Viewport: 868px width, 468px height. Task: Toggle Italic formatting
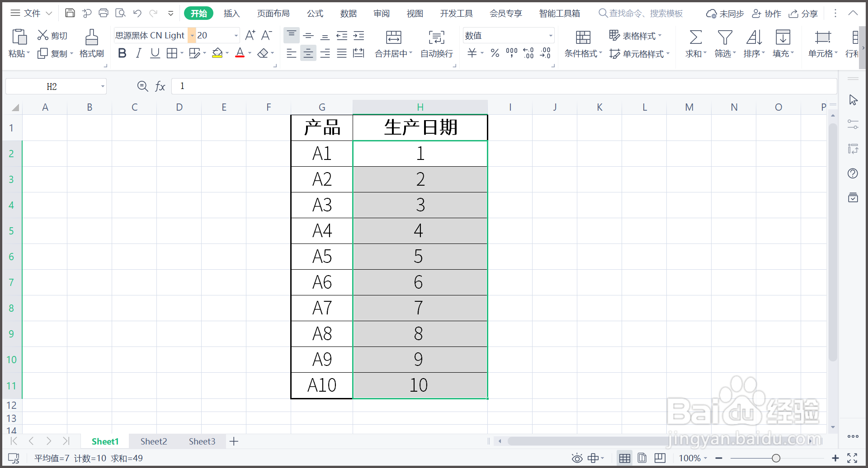point(139,53)
